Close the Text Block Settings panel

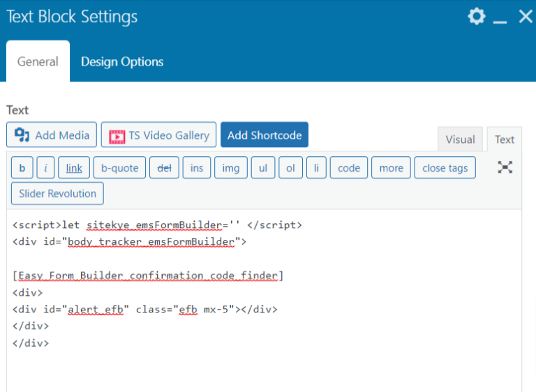coord(526,17)
